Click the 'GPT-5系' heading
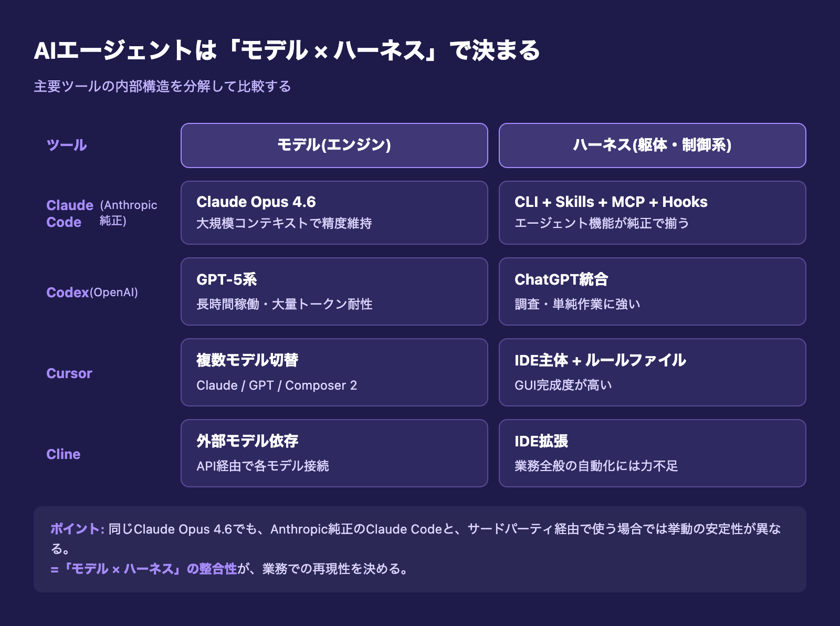Image resolution: width=840 pixels, height=626 pixels. coord(227,279)
